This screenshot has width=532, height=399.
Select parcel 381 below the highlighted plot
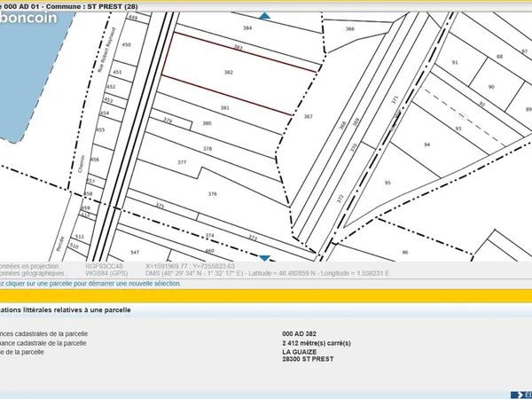[x=224, y=108]
